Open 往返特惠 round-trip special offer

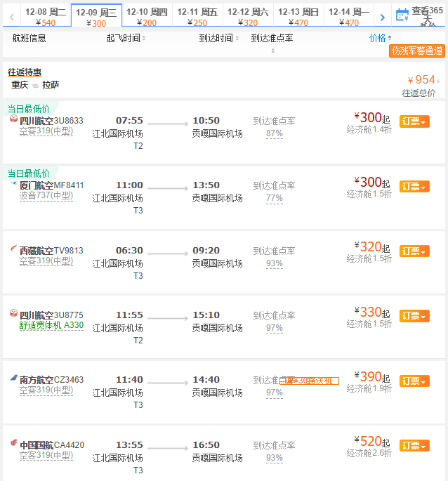click(x=25, y=72)
